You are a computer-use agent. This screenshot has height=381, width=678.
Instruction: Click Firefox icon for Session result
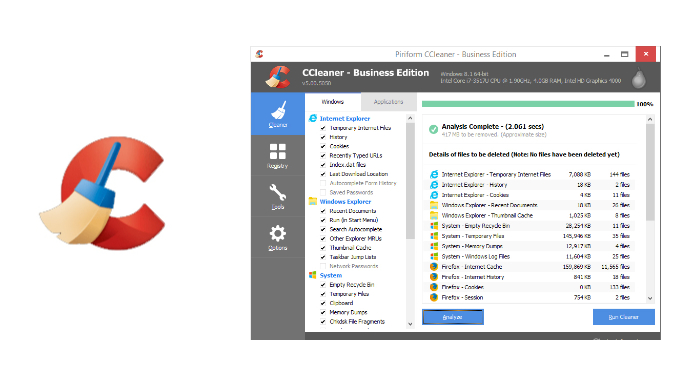434,298
